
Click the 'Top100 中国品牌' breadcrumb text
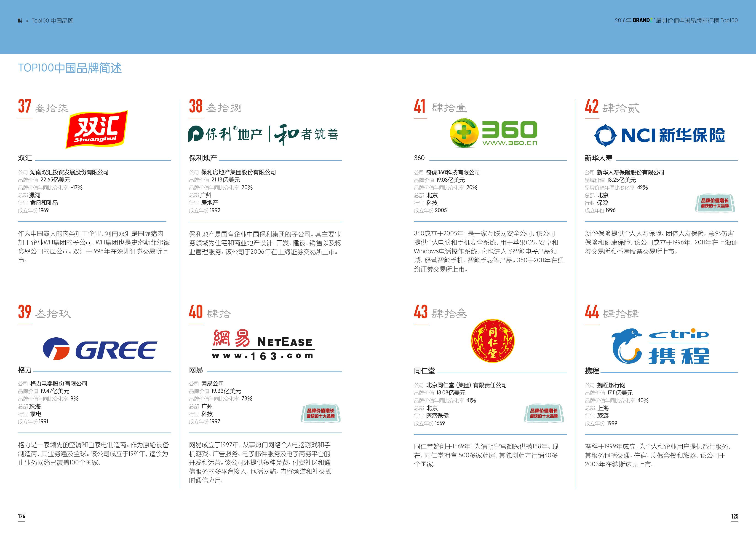pos(52,21)
